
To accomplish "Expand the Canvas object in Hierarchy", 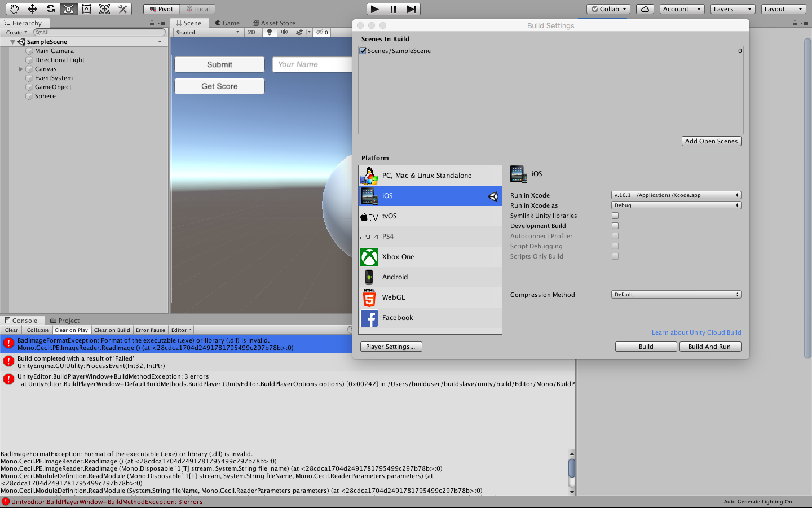I will click(21, 69).
